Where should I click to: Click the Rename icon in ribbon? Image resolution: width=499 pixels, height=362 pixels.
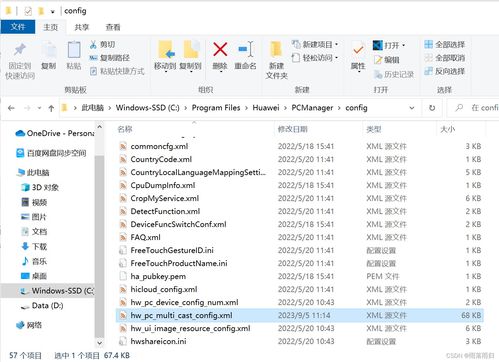(246, 50)
